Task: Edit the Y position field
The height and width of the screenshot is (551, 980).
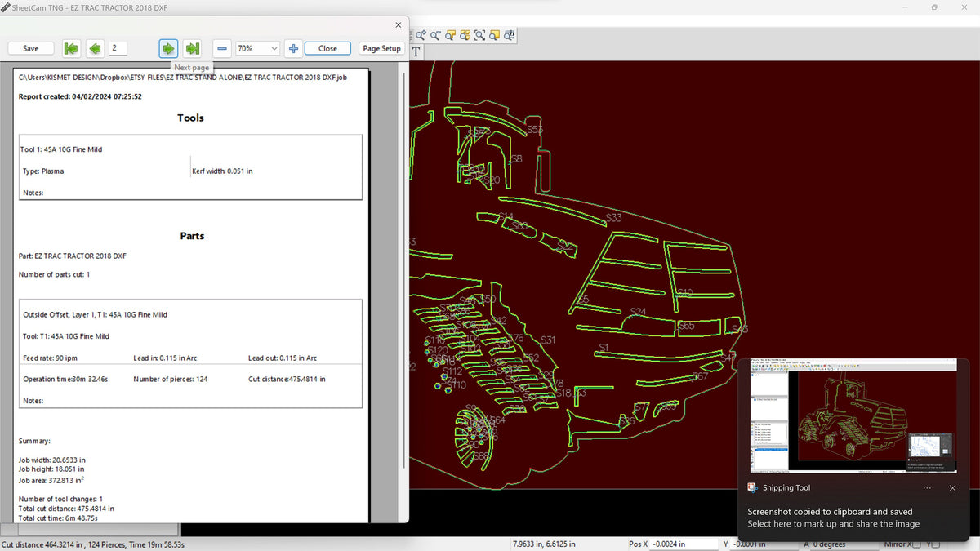Action: tap(765, 544)
